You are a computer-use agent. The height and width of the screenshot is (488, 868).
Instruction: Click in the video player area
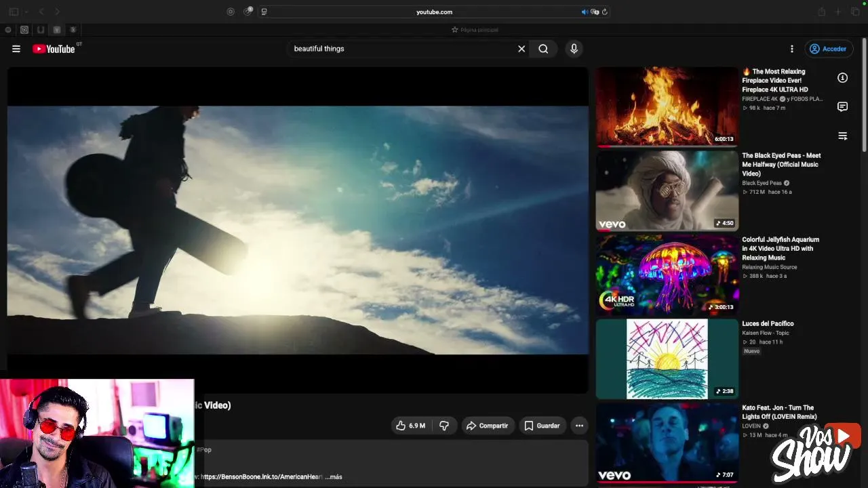click(x=298, y=230)
